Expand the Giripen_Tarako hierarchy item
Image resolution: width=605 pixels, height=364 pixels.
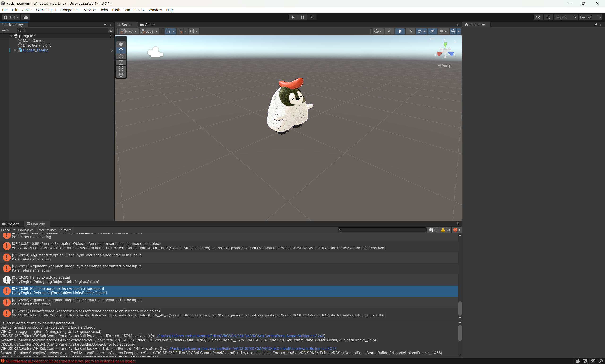(15, 50)
